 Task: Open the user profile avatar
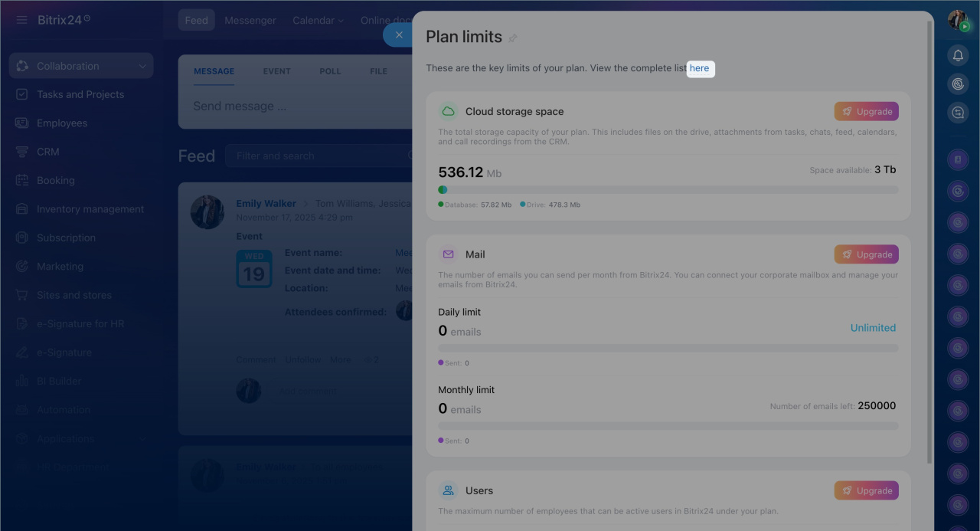(958, 20)
